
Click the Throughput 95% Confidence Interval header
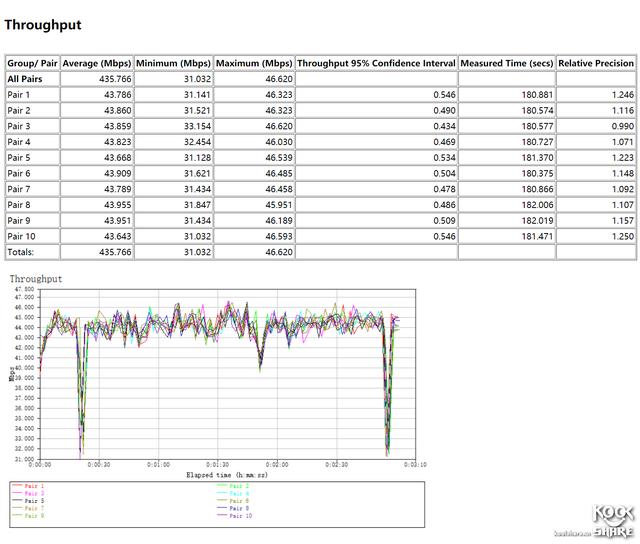(377, 62)
